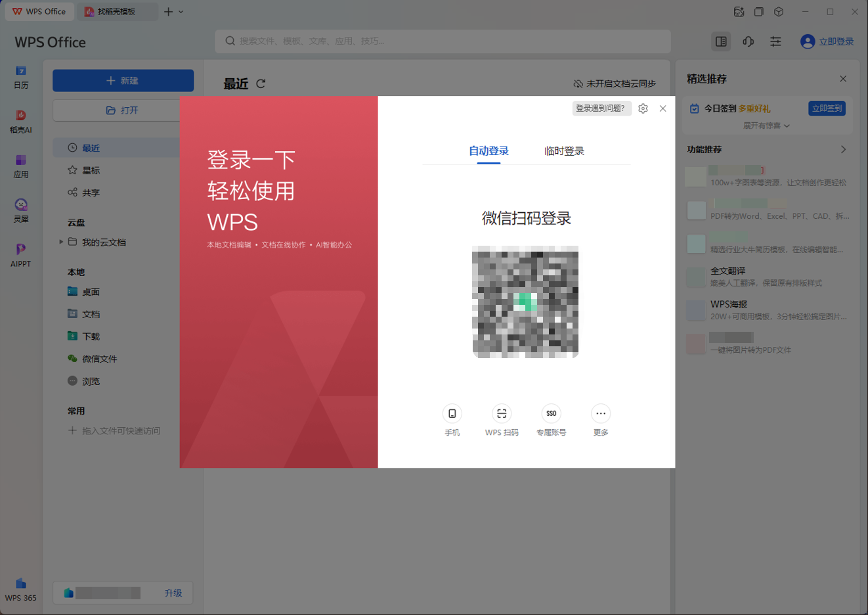Switch to 找稻壳模板 title tab
The image size is (868, 615).
click(x=116, y=12)
